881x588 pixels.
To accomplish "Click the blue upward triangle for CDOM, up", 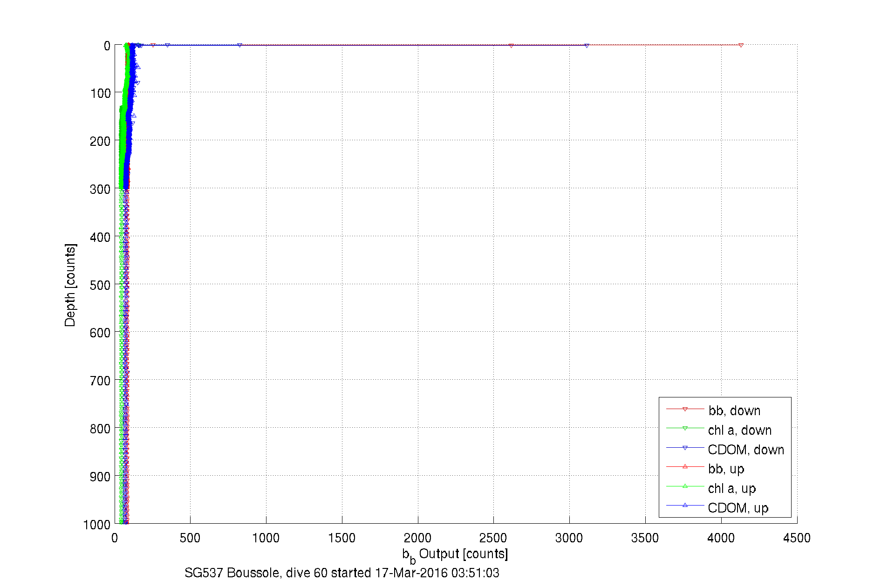I will [x=685, y=505].
